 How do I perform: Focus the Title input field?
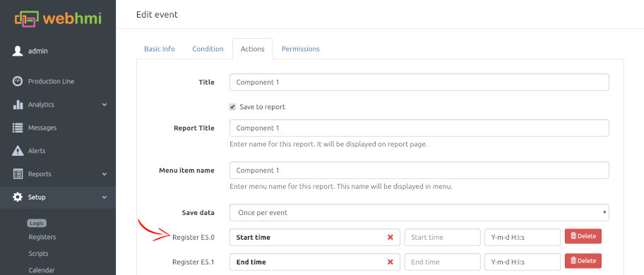(419, 82)
